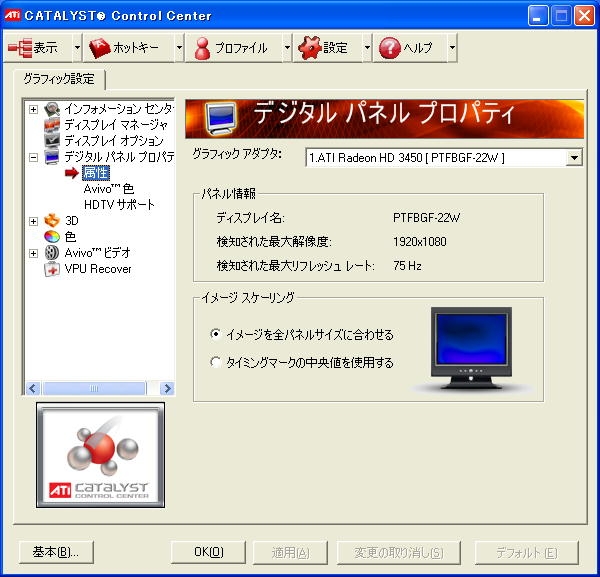Click the Avivo ビデオ film reel icon

click(x=52, y=253)
